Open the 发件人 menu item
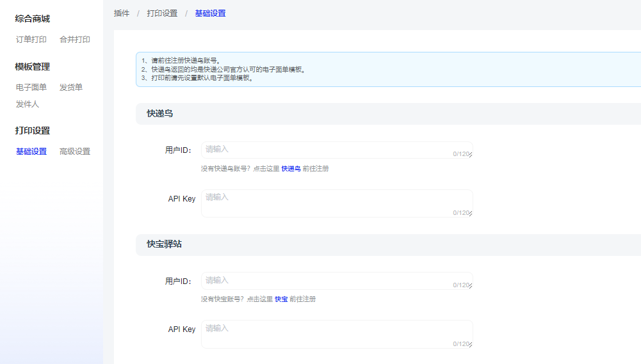 click(x=28, y=104)
